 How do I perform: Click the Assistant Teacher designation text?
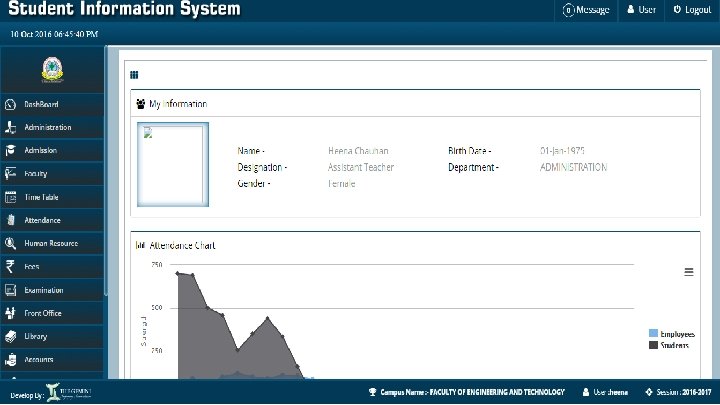[x=361, y=167]
